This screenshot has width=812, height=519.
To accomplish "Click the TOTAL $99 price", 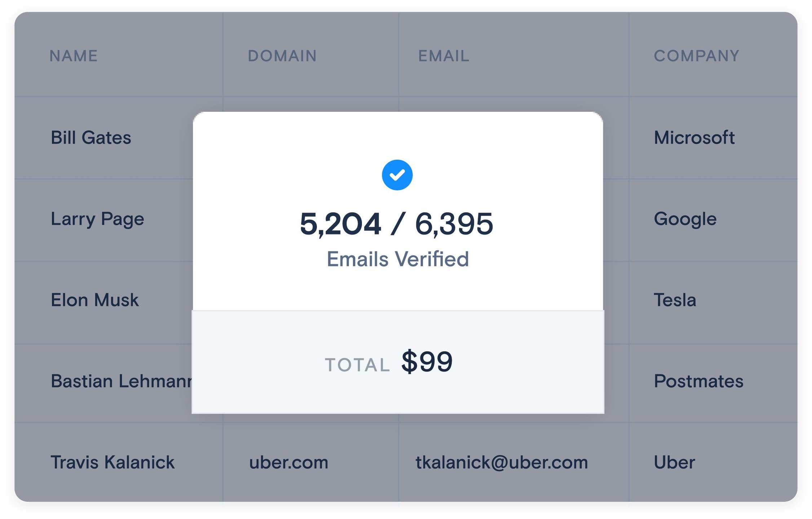I will coord(389,361).
